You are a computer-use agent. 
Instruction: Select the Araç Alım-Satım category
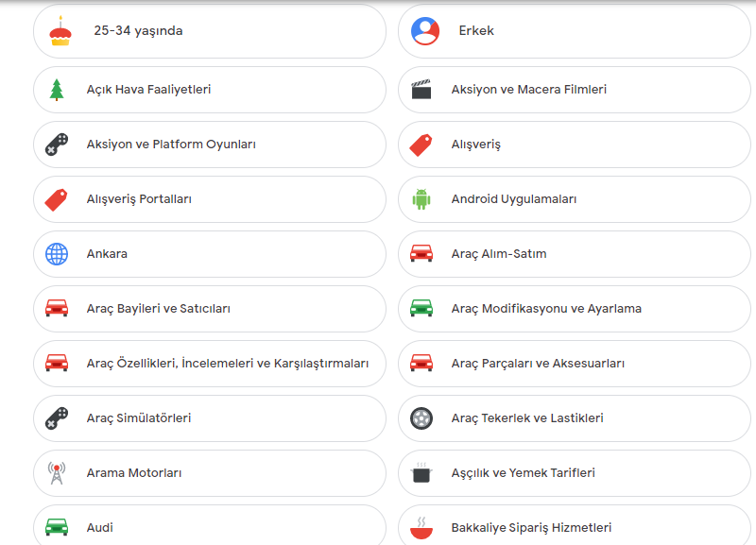pyautogui.click(x=574, y=254)
